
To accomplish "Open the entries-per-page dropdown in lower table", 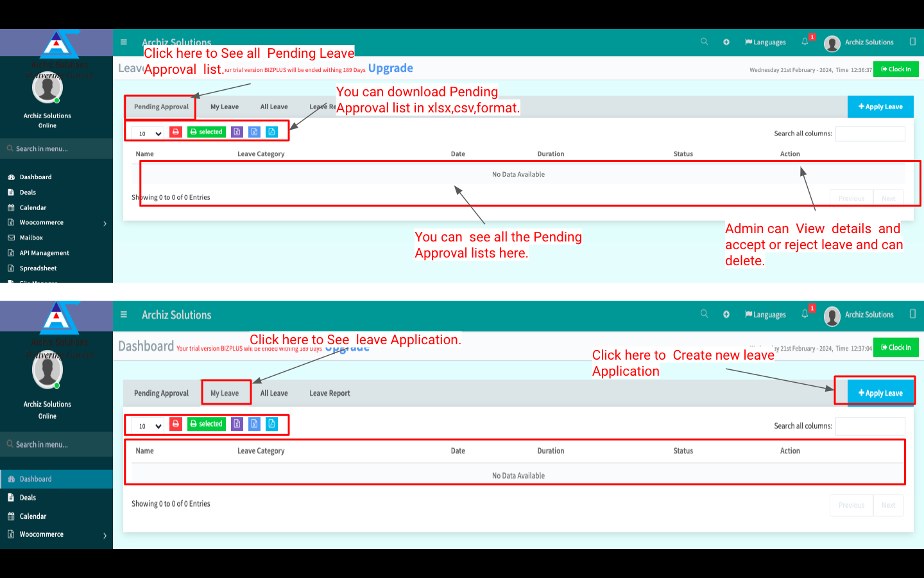I will 148,426.
